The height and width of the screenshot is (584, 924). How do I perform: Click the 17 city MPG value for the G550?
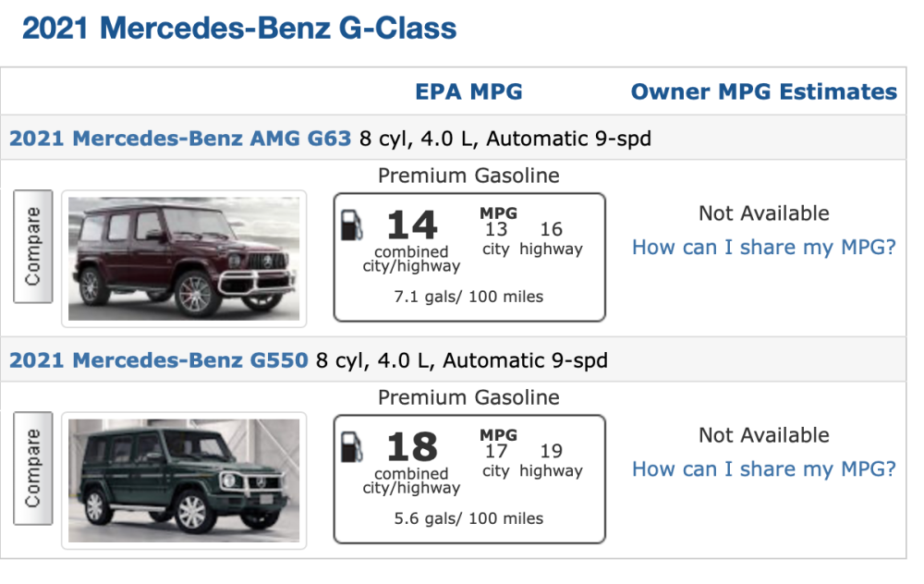(496, 451)
